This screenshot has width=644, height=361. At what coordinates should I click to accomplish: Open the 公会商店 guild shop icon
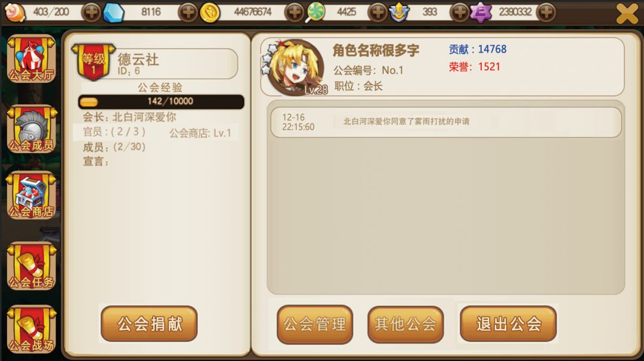31,195
